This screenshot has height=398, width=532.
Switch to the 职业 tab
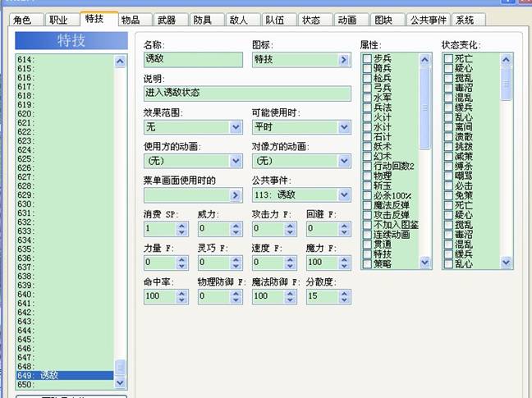[x=62, y=20]
